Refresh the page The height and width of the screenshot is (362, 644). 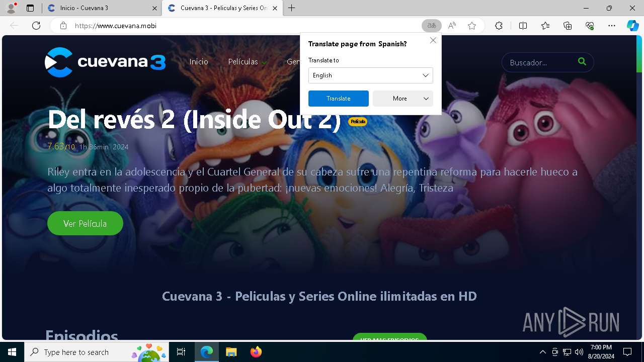36,26
